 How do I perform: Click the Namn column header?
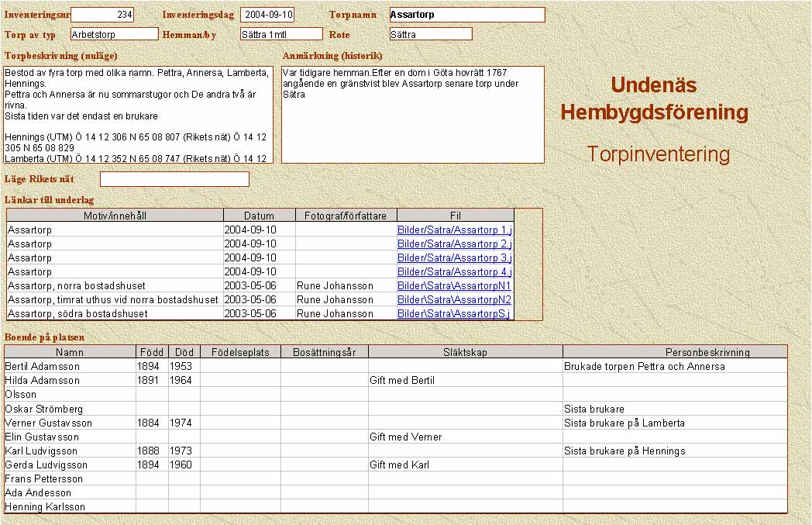(x=70, y=352)
